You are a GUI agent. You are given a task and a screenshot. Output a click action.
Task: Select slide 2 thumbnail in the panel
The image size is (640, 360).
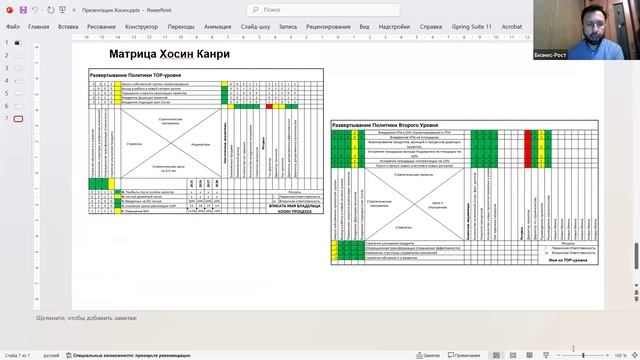18,55
